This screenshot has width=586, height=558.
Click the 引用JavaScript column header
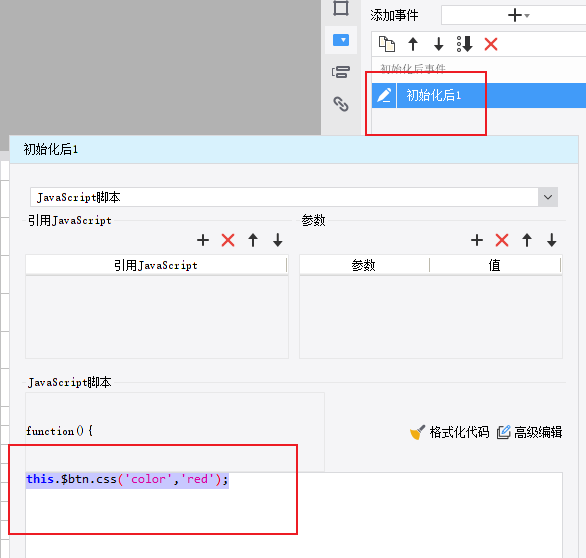point(156,265)
